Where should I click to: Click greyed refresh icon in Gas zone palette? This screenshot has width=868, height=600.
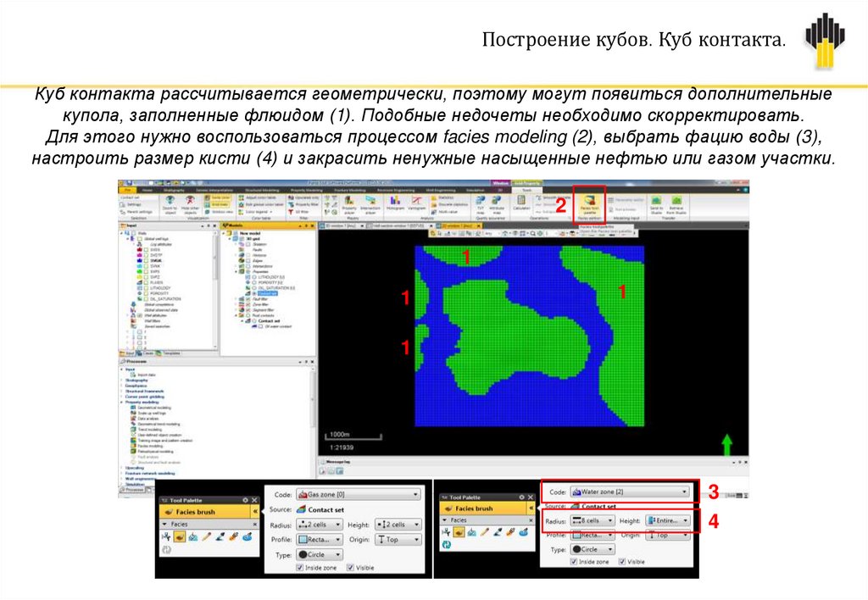(166, 550)
